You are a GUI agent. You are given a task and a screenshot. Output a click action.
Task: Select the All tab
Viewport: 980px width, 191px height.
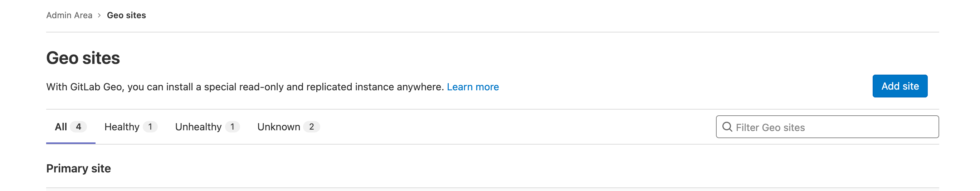[x=61, y=127]
